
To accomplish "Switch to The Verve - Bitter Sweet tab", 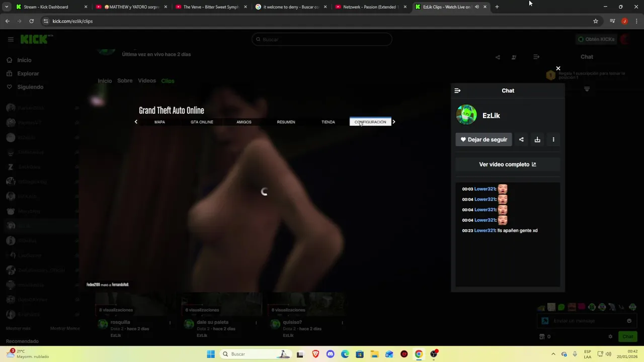I will coord(211,7).
